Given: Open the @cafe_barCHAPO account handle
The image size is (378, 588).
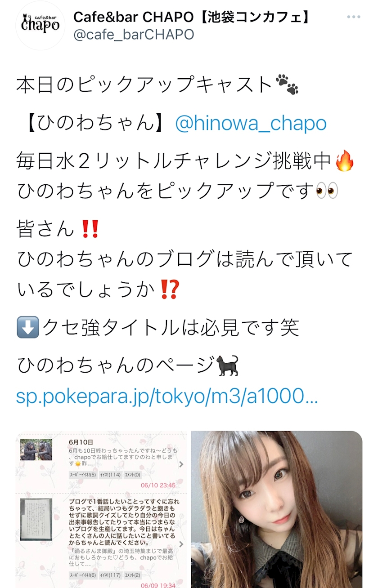Looking at the screenshot, I should point(134,35).
